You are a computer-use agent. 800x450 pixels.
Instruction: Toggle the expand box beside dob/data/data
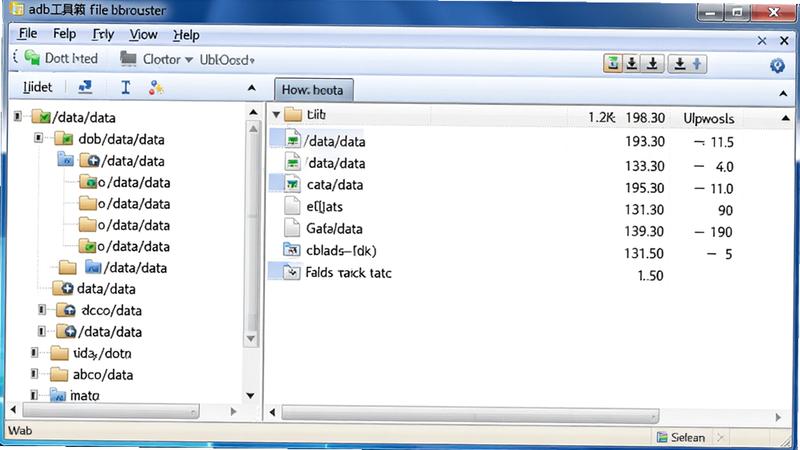coord(38,138)
